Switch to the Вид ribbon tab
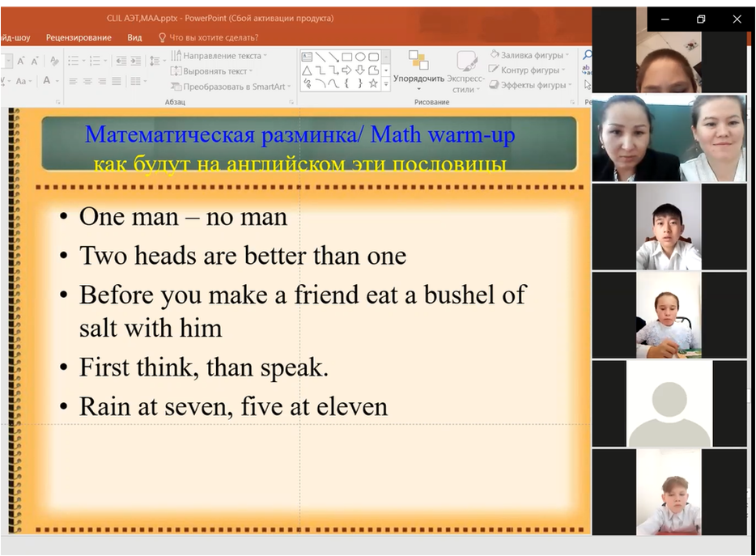Screen dimensions: 756x556 point(134,37)
